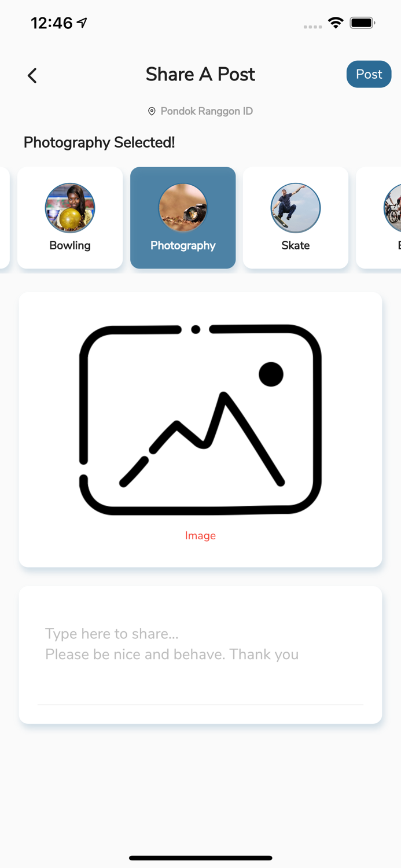Tap the large image placeholder icon
Viewport: 401px width, 868px height.
200,420
